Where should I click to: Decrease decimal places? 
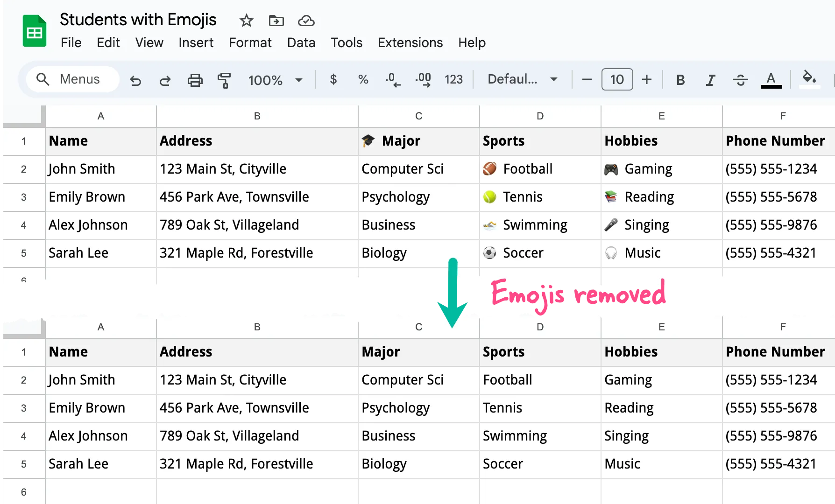(393, 79)
